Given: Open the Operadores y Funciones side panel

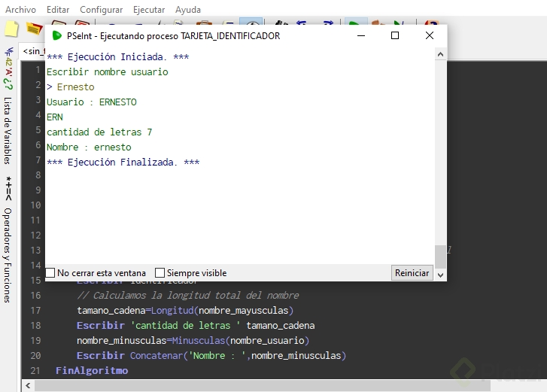Looking at the screenshot, I should pos(8,255).
